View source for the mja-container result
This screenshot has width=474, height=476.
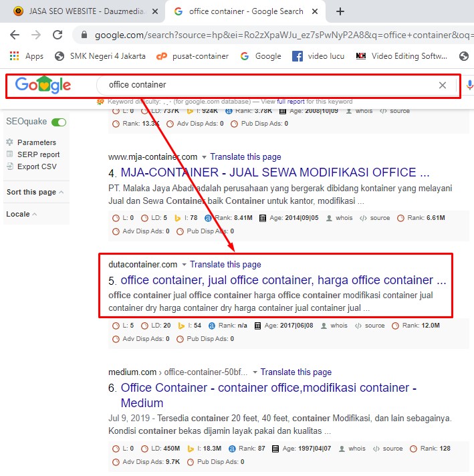[374, 218]
